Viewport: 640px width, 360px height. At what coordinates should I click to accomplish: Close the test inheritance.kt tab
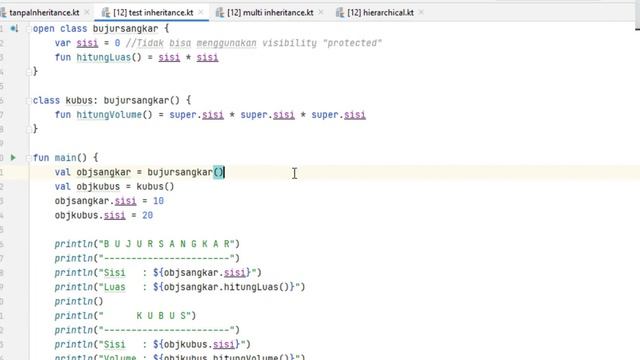tap(201, 13)
